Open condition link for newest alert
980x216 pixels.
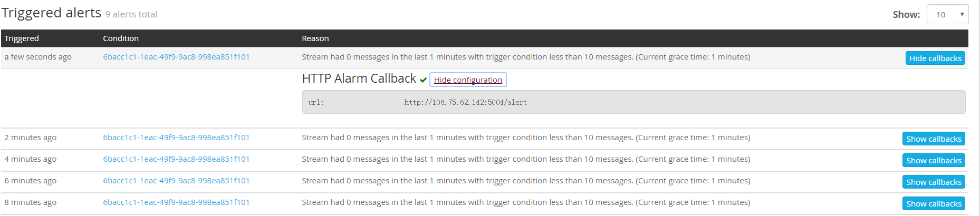(176, 57)
